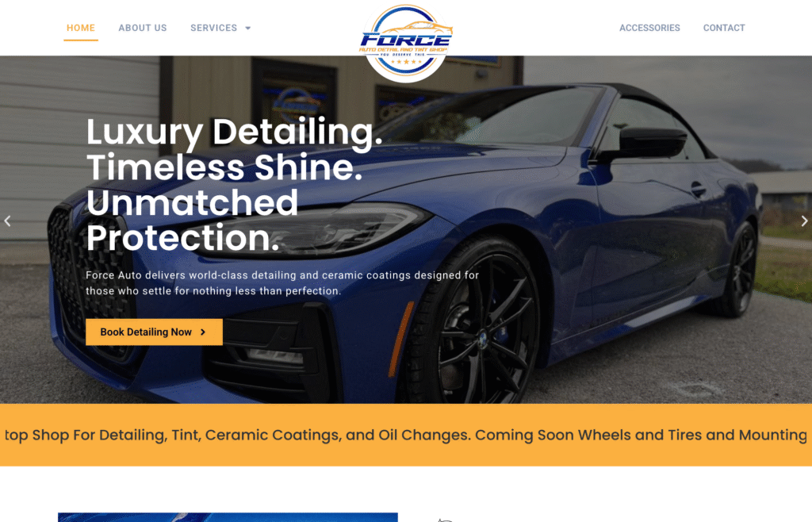The image size is (812, 522).
Task: Advance to the next hero slide
Action: coord(804,221)
